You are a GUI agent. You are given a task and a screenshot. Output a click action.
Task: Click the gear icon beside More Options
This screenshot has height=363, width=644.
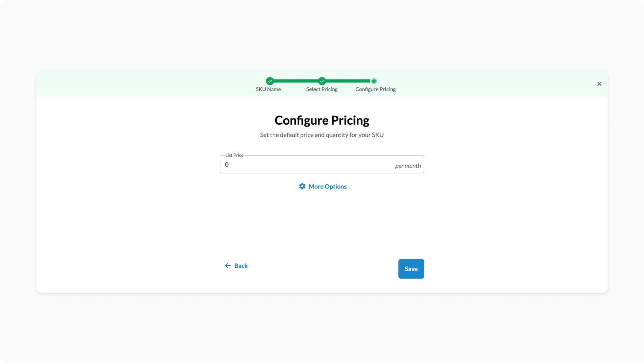(302, 186)
